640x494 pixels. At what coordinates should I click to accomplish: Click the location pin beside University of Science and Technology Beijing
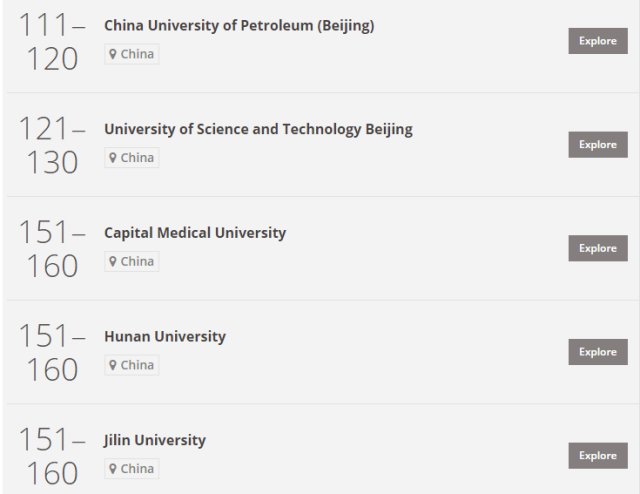click(x=114, y=158)
